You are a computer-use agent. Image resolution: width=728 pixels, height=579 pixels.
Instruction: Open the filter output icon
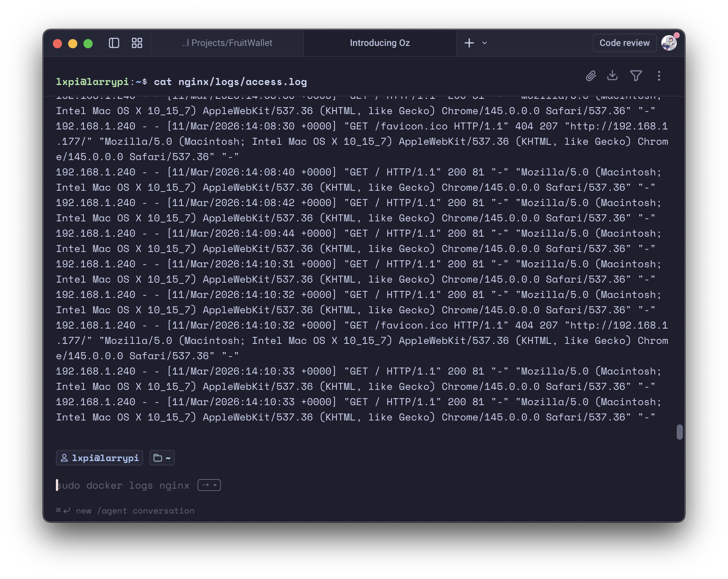(636, 76)
